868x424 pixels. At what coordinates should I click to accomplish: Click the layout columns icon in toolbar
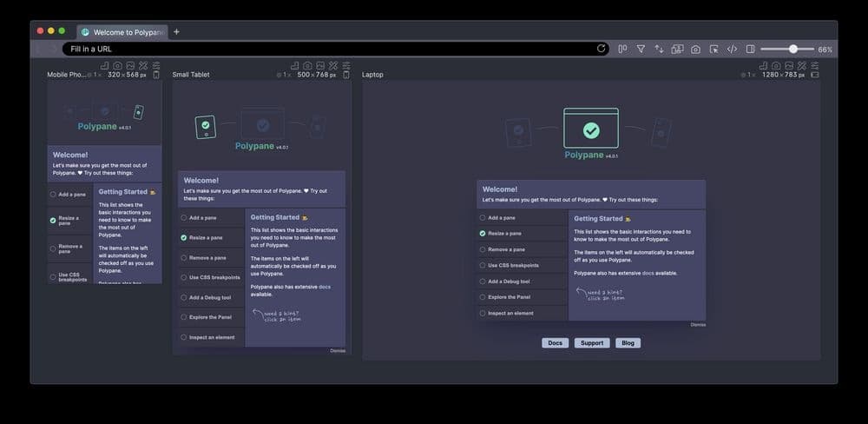[x=622, y=50]
